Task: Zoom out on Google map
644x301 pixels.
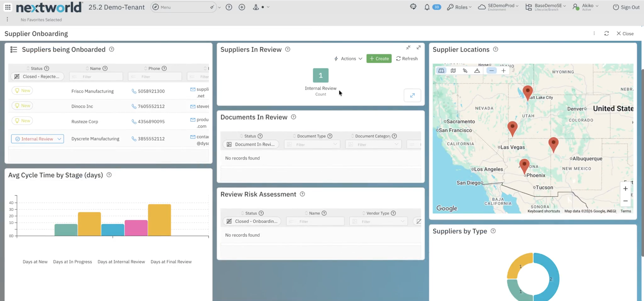Action: 625,201
